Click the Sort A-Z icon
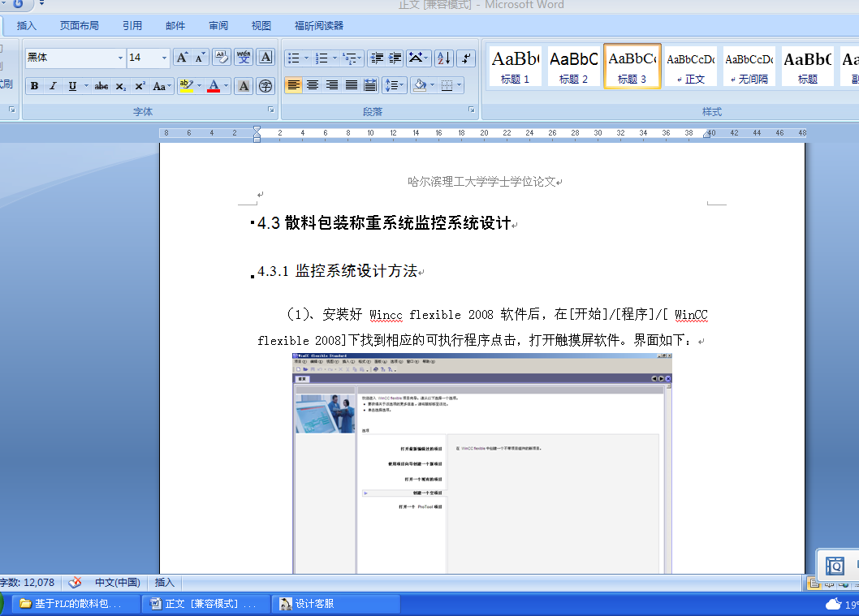 click(x=444, y=58)
